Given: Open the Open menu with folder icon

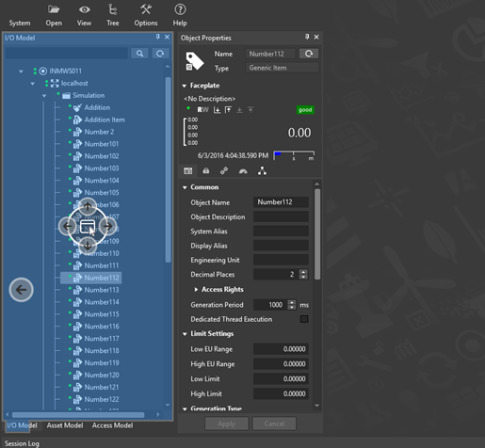Looking at the screenshot, I should pos(54,15).
